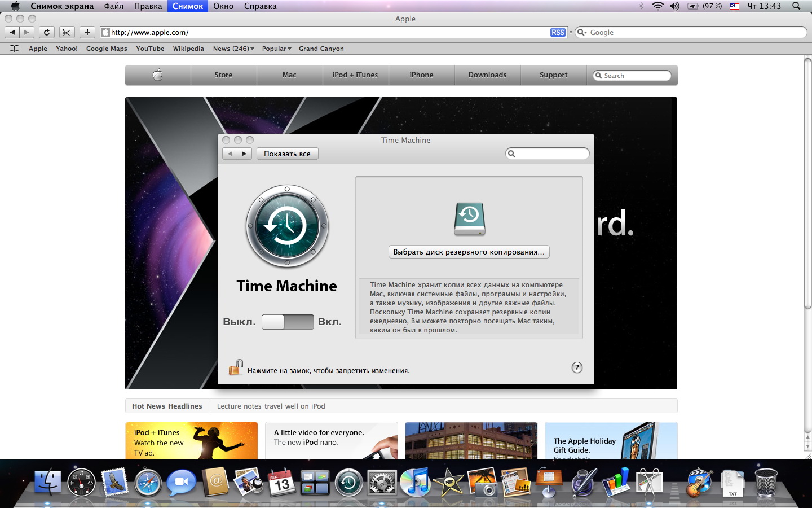Screen dimensions: 812x508
Task: Open the Справка menu
Action: [x=261, y=6]
